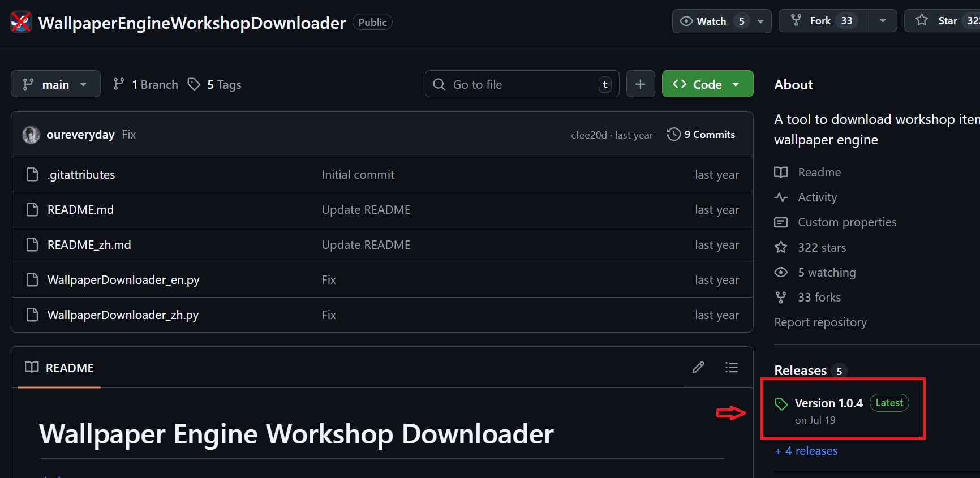View the 9 Commits history
The height and width of the screenshot is (478, 980).
pos(701,135)
